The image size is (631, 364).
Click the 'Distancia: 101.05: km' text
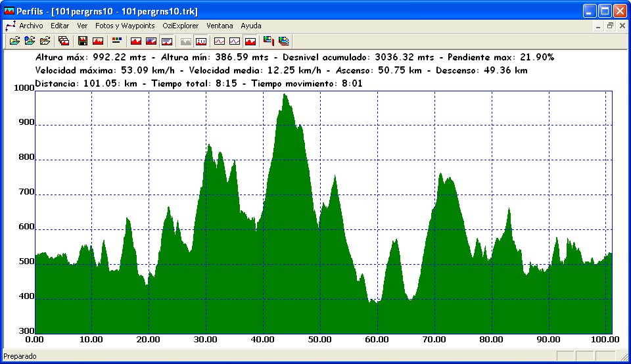coord(86,83)
